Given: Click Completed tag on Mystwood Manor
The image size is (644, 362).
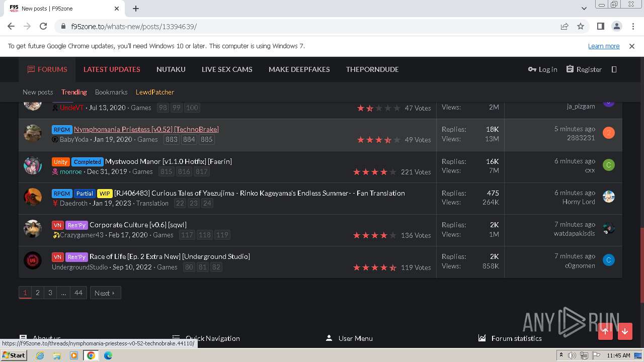Looking at the screenshot, I should point(87,161).
